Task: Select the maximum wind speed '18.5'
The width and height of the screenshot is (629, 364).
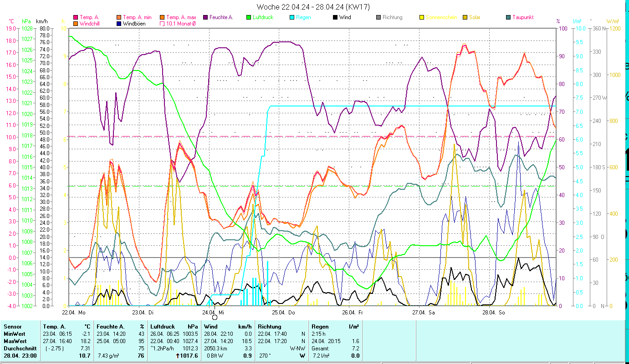Action: (x=246, y=341)
